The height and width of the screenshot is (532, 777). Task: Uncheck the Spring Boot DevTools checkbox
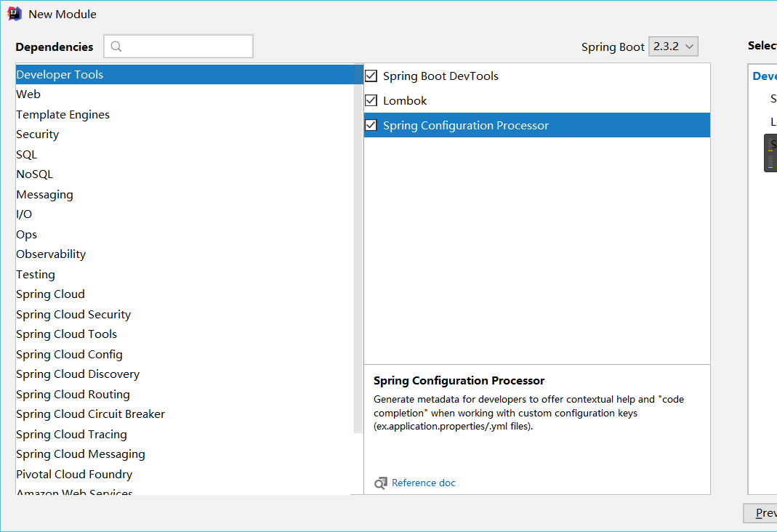click(371, 76)
